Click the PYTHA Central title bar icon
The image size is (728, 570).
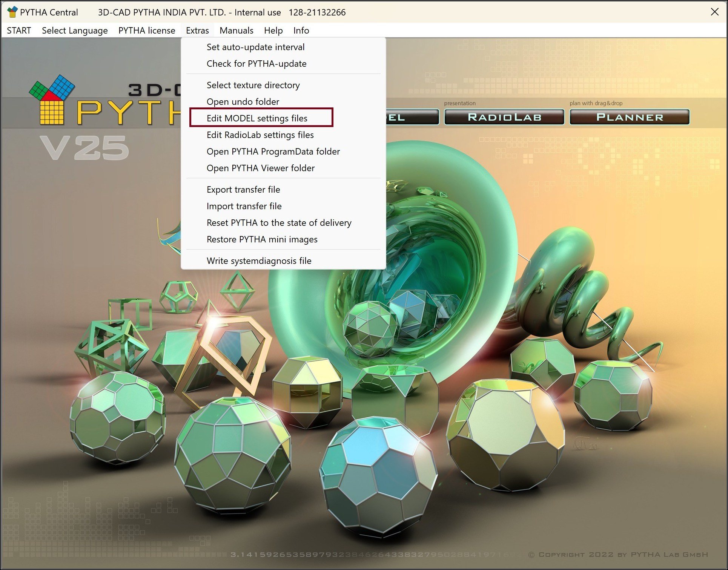click(12, 12)
